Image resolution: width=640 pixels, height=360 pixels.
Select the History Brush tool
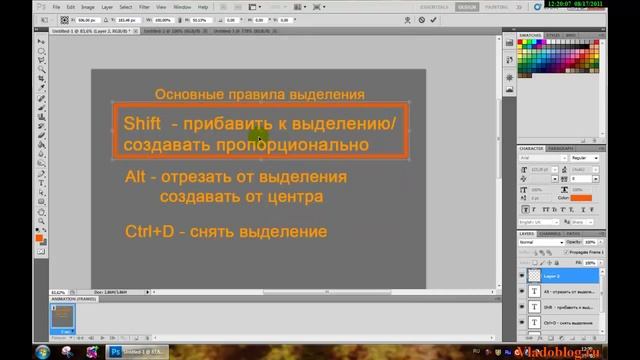click(41, 126)
